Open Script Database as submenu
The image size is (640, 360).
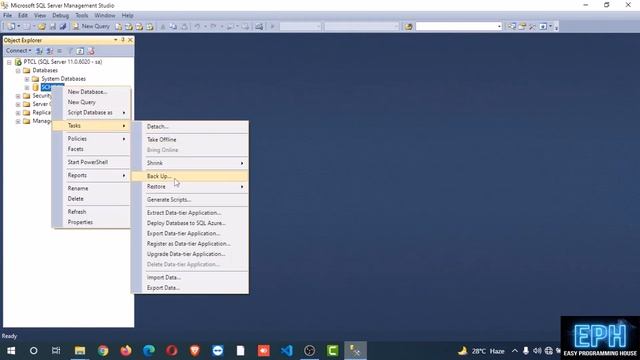coord(91,112)
